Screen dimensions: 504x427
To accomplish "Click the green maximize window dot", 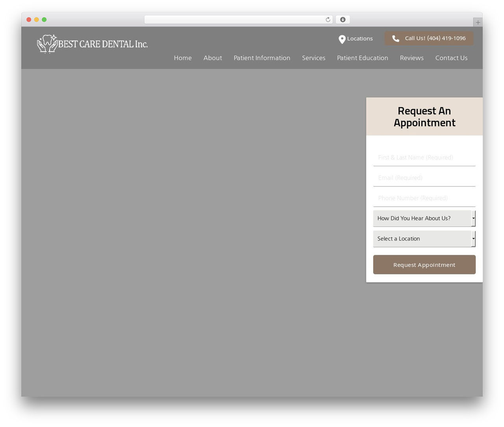I will (x=44, y=20).
